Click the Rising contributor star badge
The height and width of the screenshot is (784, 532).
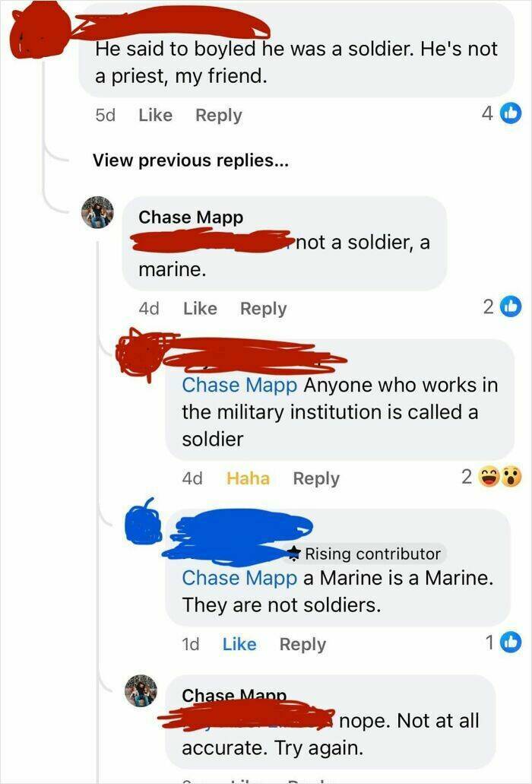[296, 553]
